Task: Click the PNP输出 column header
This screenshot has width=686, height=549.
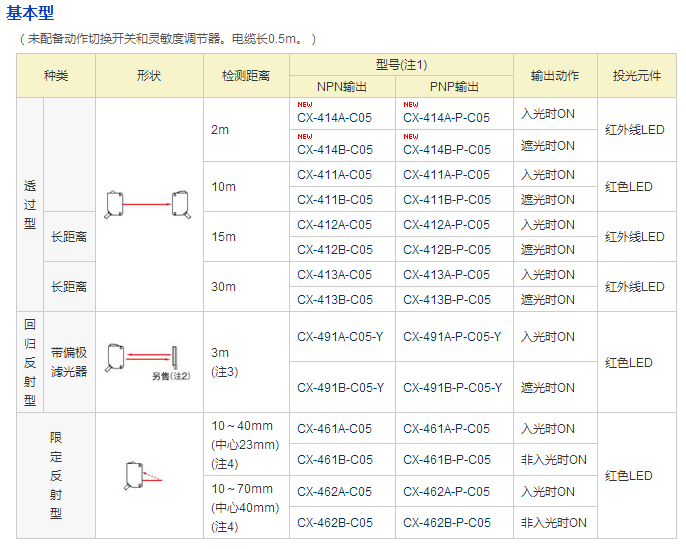Action: [454, 87]
